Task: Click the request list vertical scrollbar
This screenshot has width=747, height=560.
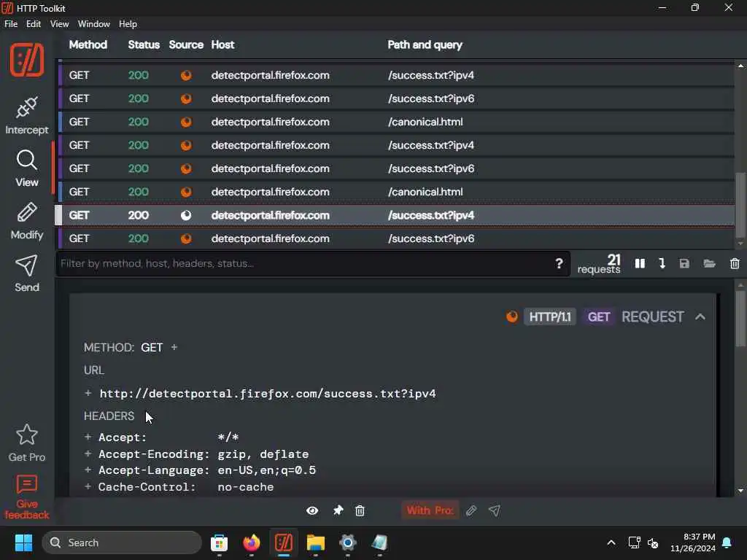Action: 740,205
